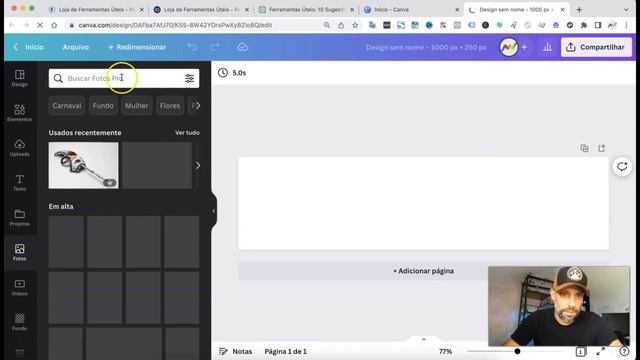Viewport: 640px width, 360px height.
Task: Open the Elementos sidebar panel
Action: click(20, 113)
